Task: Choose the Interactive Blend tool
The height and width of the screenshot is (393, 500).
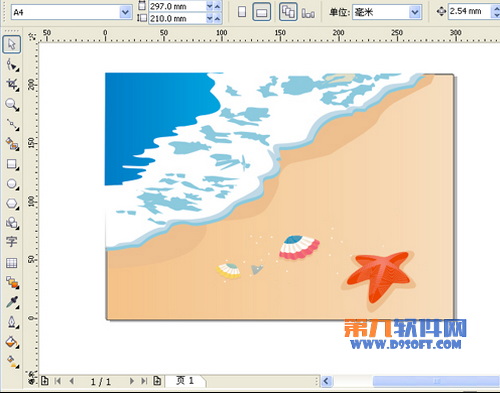Action: (12, 283)
